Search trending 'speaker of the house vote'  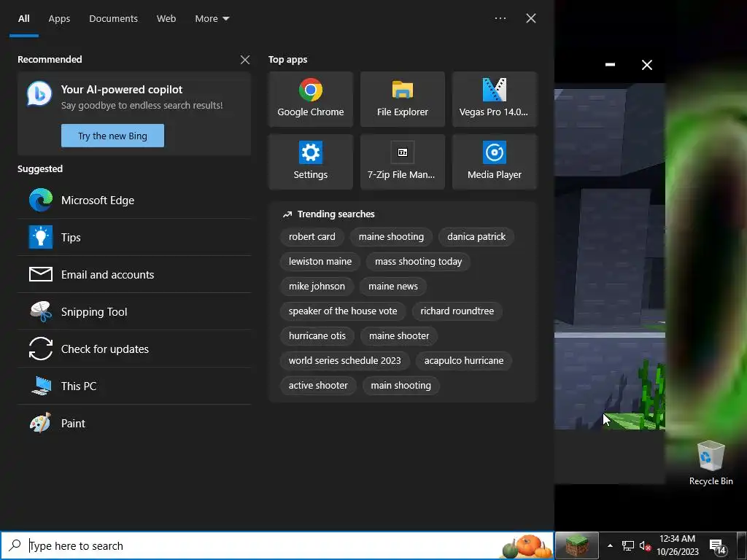(343, 311)
